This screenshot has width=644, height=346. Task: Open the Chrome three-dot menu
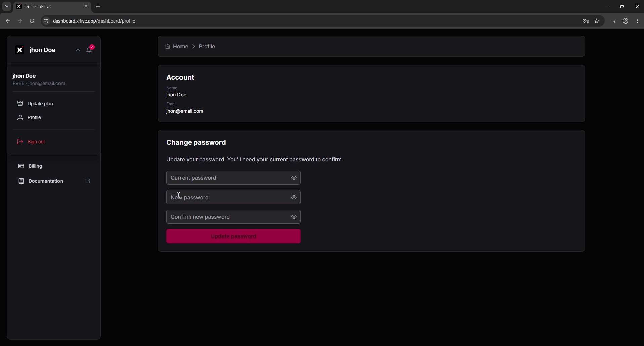click(x=638, y=21)
